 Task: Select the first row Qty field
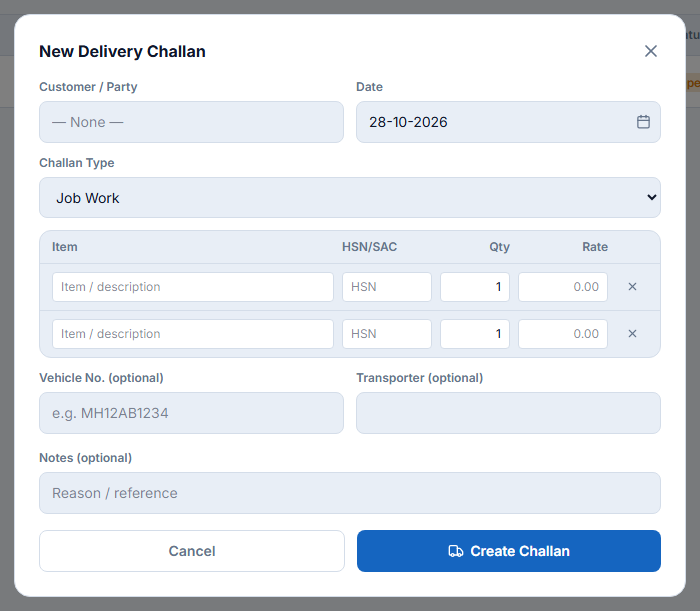(x=475, y=287)
